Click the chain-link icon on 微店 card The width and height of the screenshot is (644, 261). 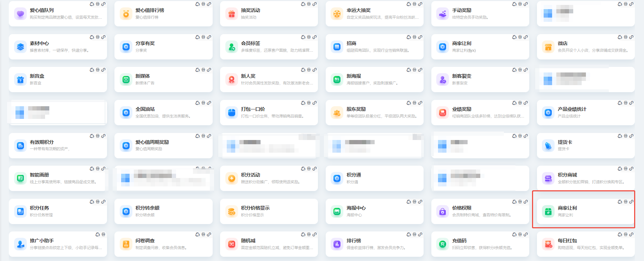(x=631, y=37)
